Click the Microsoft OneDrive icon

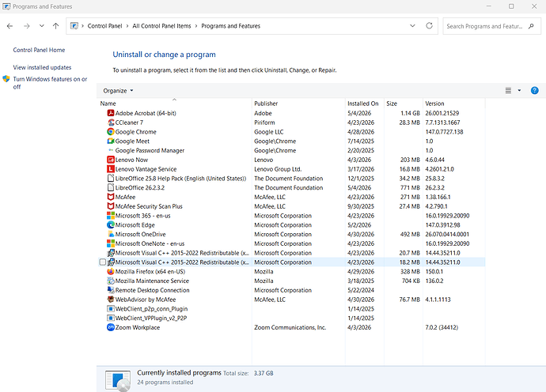pos(111,234)
